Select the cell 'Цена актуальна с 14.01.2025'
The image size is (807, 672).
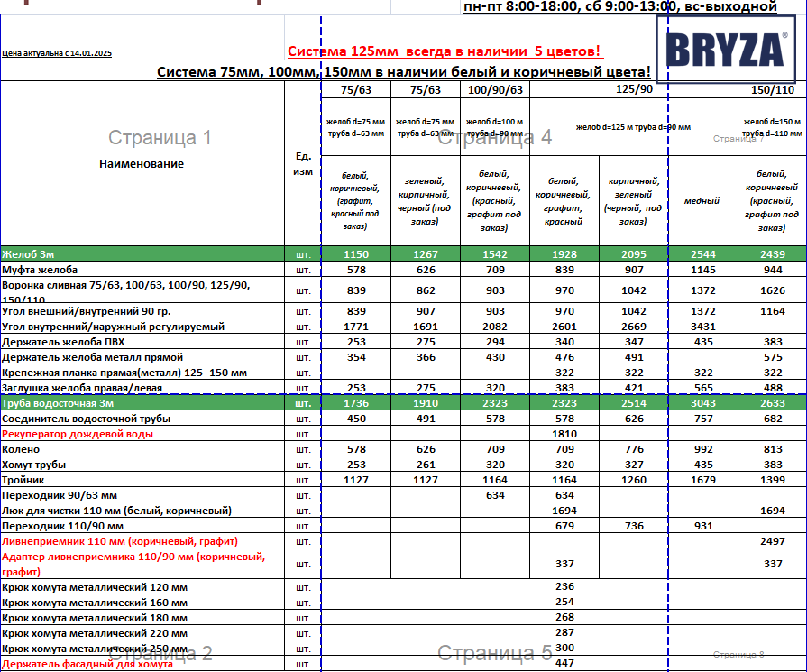(x=57, y=53)
